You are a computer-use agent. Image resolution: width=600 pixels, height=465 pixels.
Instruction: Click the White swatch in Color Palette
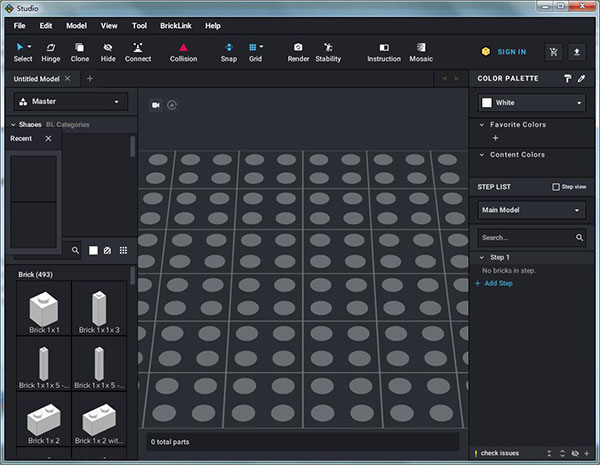point(487,103)
